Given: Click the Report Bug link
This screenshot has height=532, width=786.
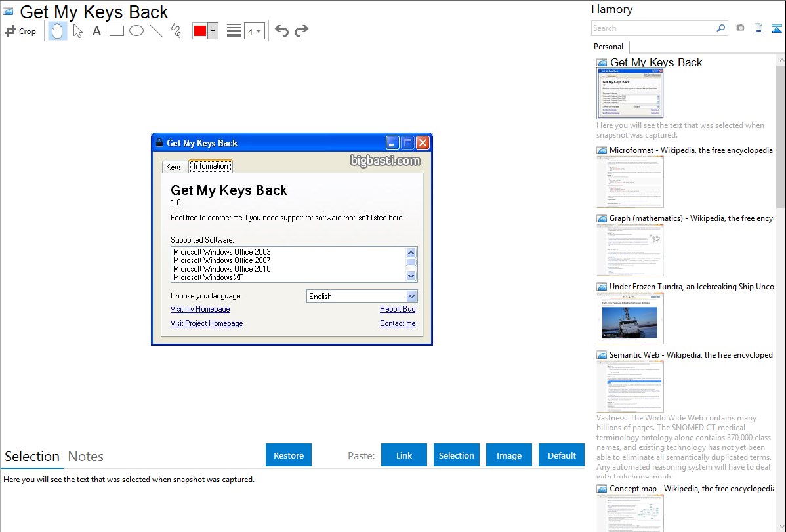Looking at the screenshot, I should [x=398, y=309].
